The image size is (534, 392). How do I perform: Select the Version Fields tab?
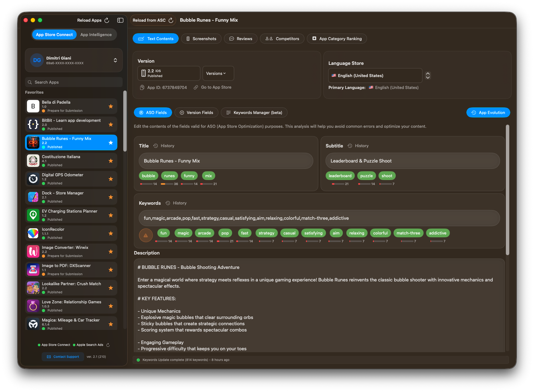click(196, 113)
